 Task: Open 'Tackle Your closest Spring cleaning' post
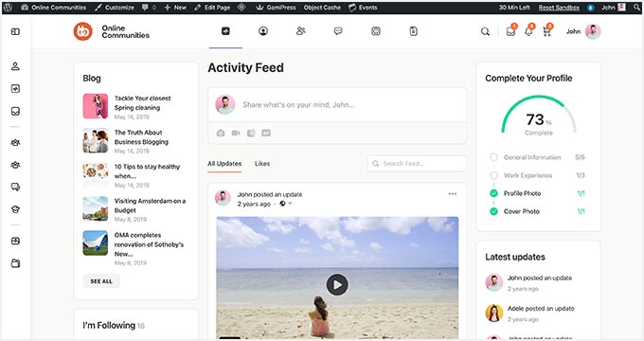tap(142, 102)
